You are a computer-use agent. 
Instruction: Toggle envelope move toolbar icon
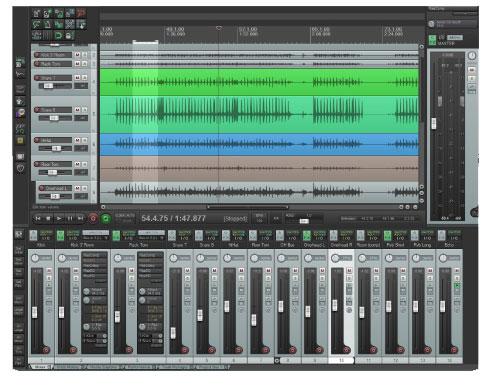[37, 35]
